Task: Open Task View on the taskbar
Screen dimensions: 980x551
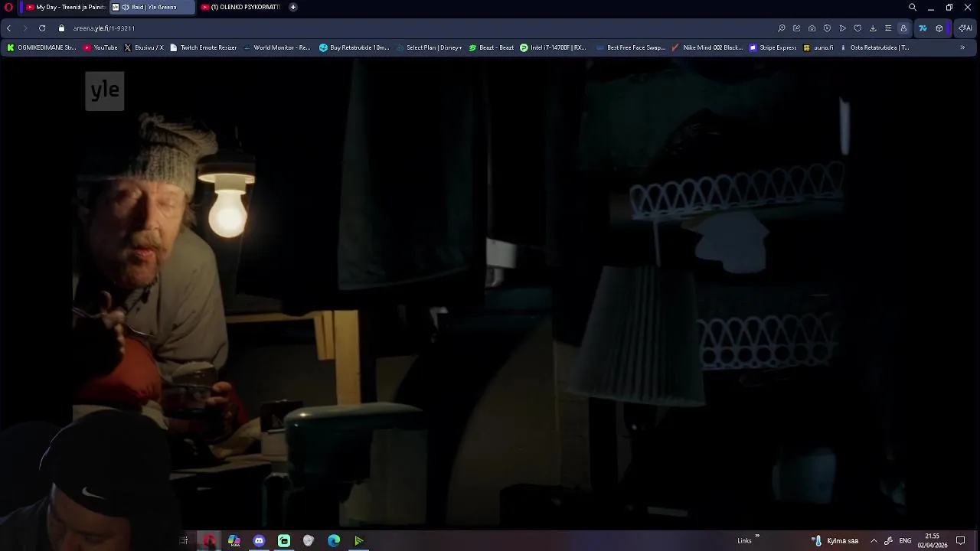Action: click(x=184, y=540)
